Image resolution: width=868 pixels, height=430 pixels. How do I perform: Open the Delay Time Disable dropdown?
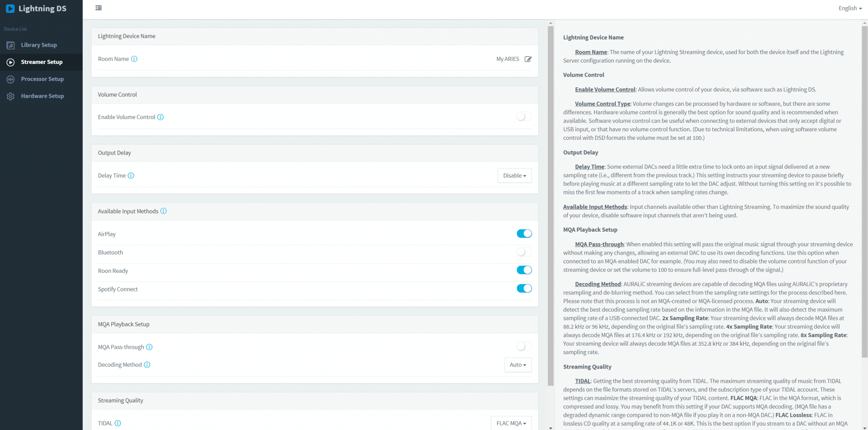click(x=515, y=176)
